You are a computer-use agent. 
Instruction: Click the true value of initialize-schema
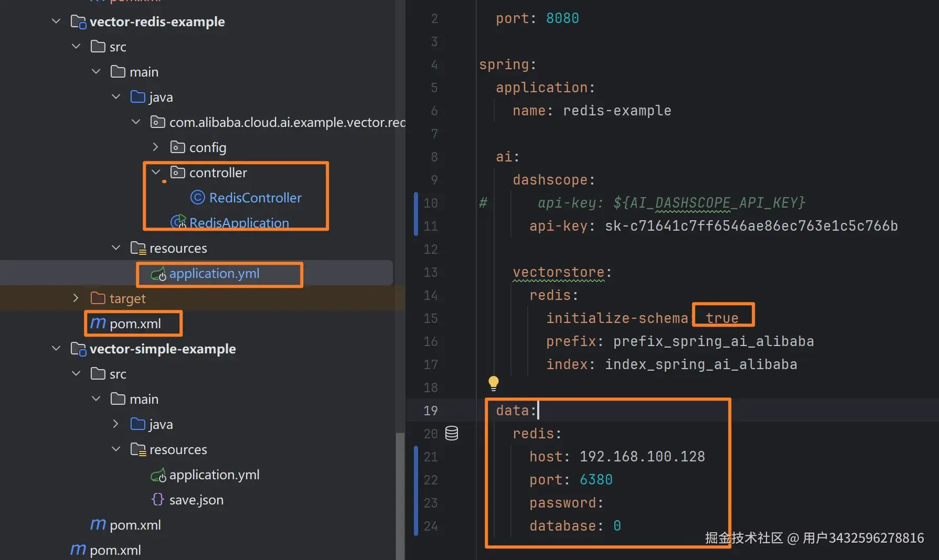click(x=722, y=318)
